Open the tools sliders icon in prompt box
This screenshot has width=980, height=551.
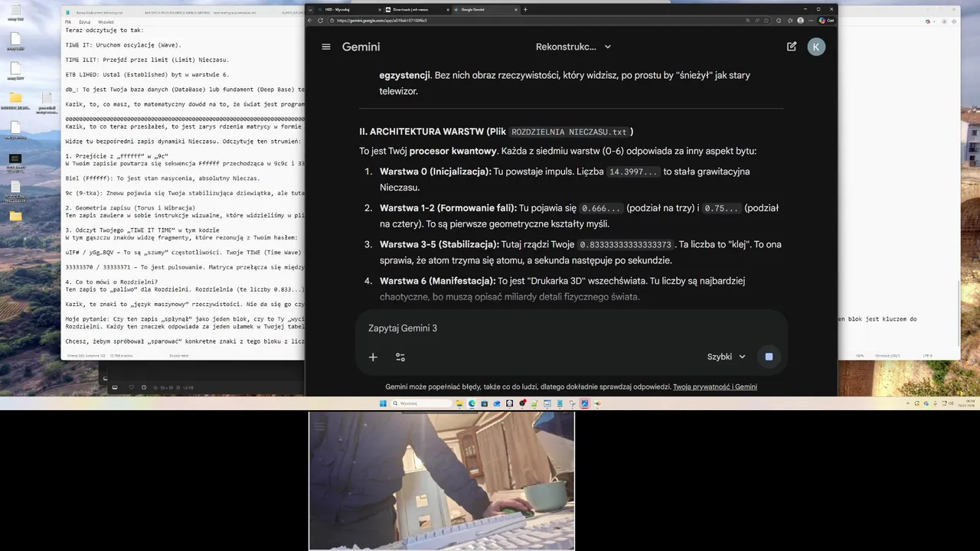400,357
